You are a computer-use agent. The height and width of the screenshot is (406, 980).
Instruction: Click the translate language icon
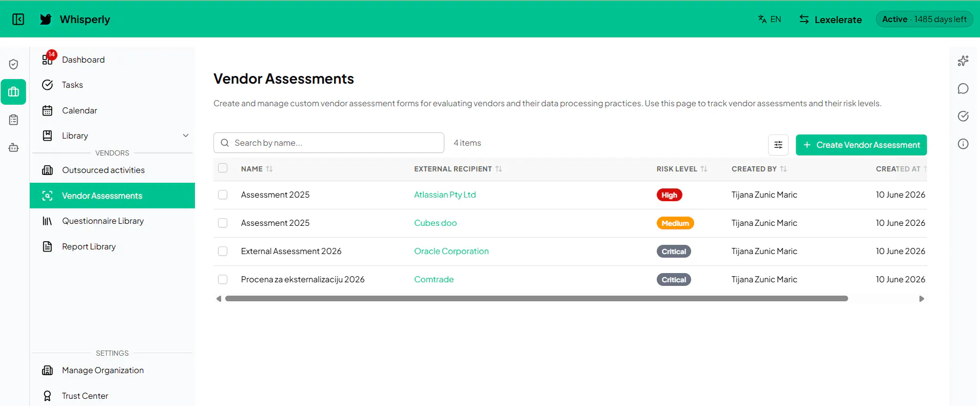762,20
